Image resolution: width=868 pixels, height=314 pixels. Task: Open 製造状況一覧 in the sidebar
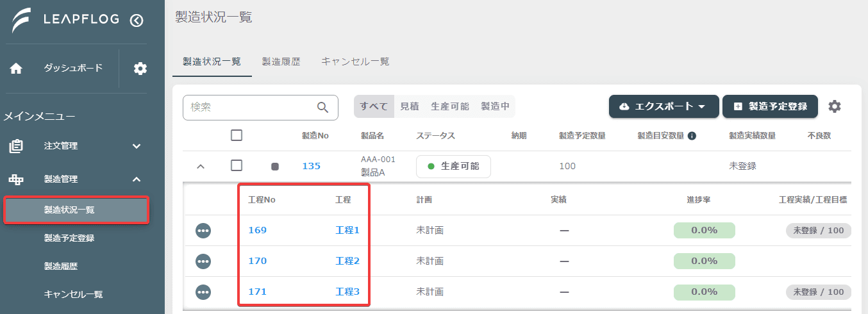point(76,210)
